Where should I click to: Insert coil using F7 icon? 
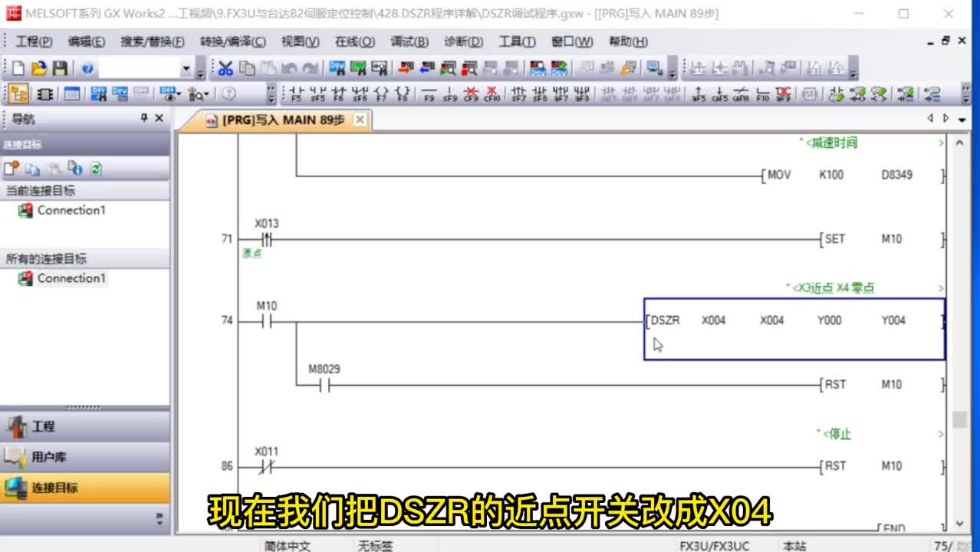coord(381,94)
